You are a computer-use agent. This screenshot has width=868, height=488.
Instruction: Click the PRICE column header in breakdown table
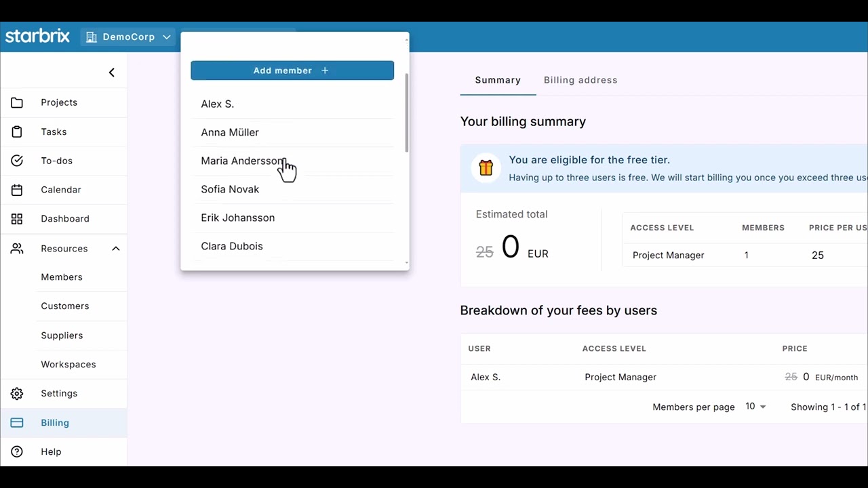795,348
